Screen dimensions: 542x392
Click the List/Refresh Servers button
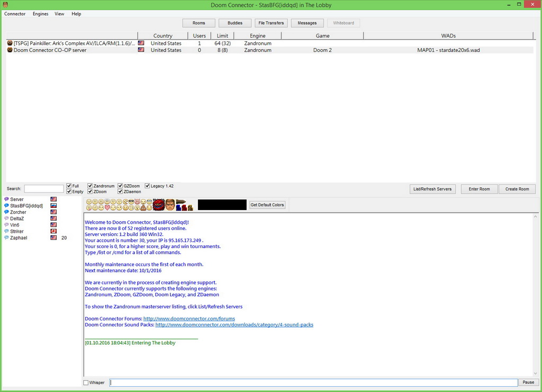pos(432,189)
